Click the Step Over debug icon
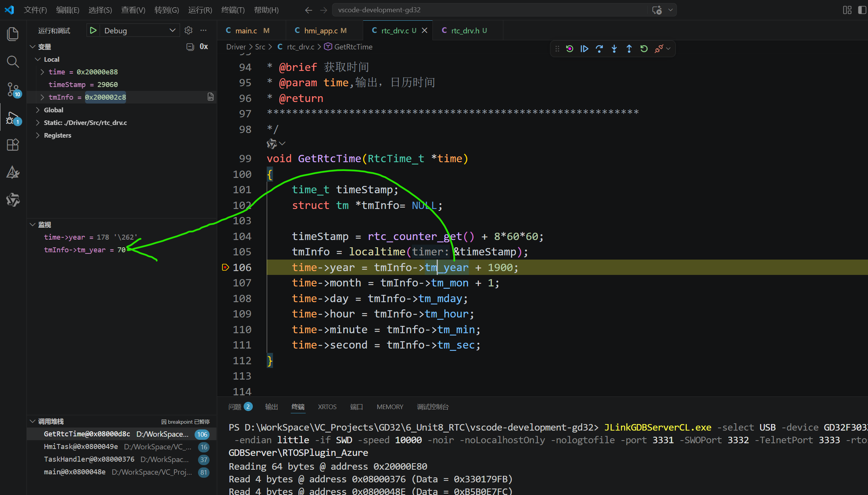868x495 pixels. click(x=599, y=49)
